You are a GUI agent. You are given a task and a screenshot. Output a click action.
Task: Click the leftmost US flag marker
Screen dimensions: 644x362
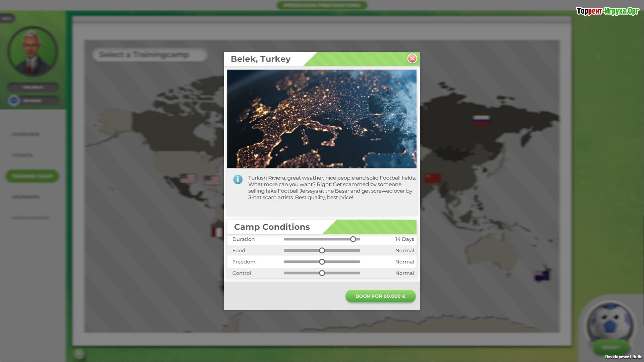(x=187, y=178)
